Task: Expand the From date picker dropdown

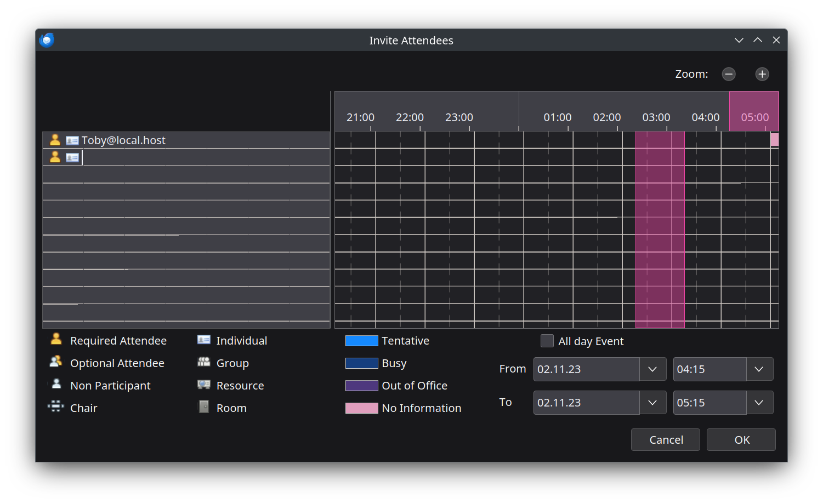Action: coord(652,369)
